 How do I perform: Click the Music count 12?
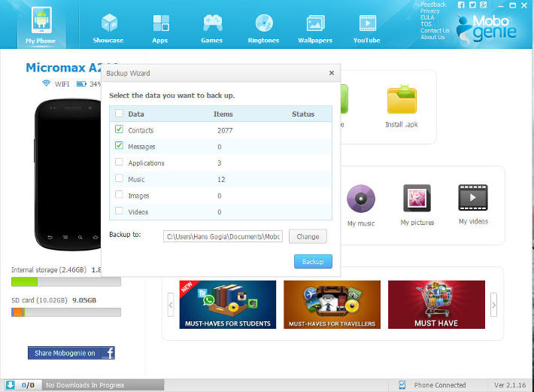tap(221, 180)
